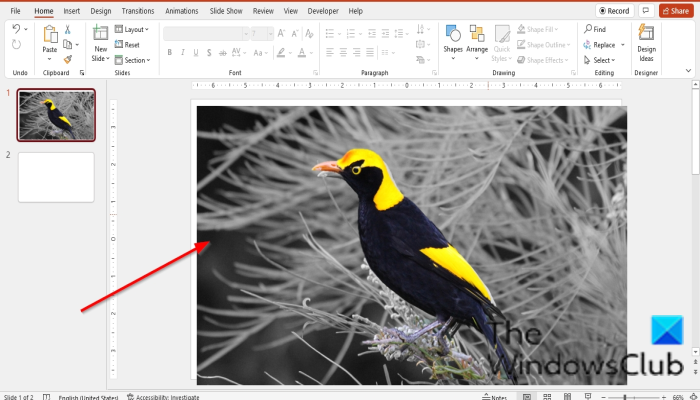Screen dimensions: 700x400
Task: Open the Select dropdown in Editing
Action: click(600, 60)
